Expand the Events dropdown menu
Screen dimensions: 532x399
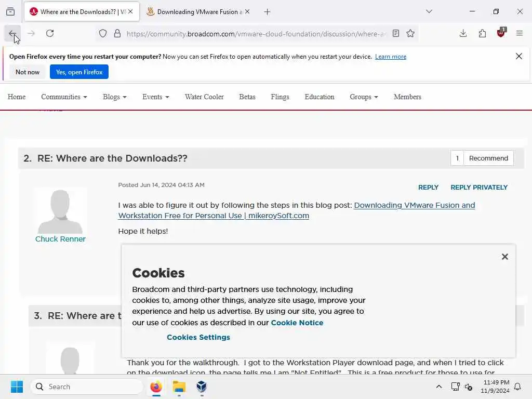click(156, 97)
